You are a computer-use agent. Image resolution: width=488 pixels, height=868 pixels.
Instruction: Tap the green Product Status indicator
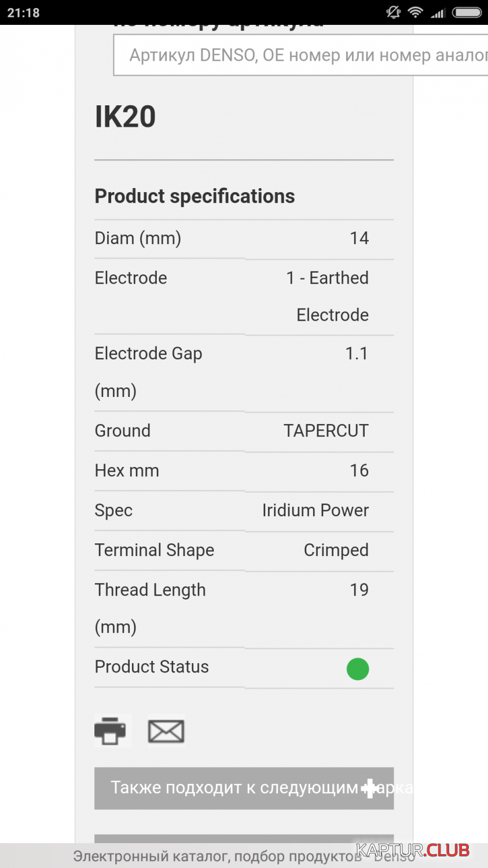358,669
